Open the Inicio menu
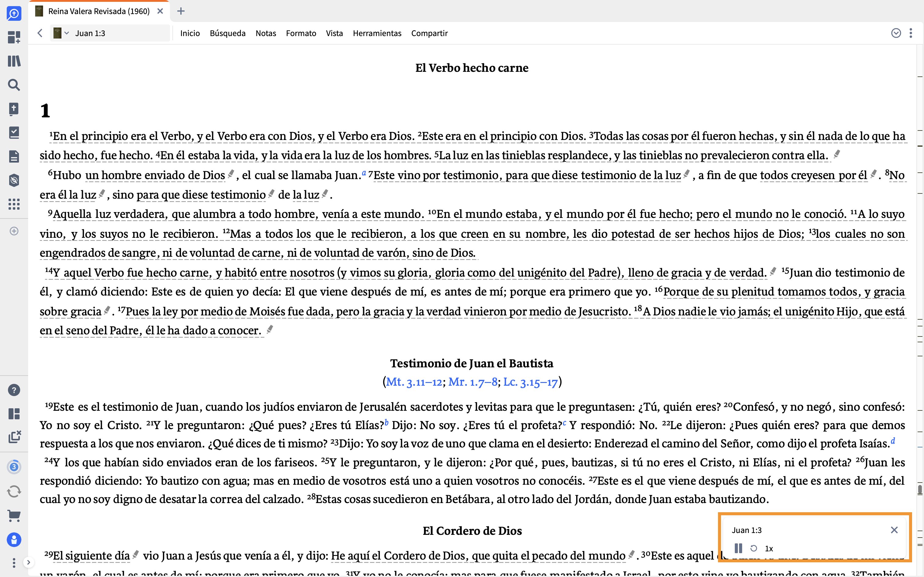924x577 pixels. pos(190,33)
